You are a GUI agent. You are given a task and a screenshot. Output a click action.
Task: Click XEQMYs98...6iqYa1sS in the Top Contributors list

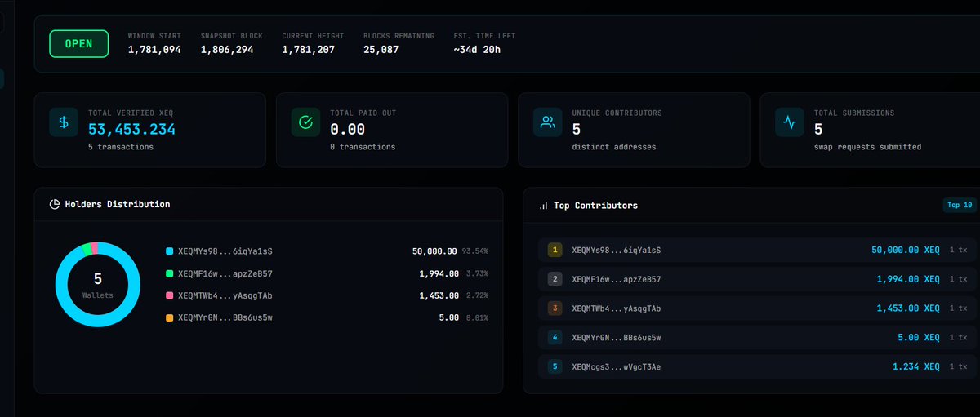point(617,251)
